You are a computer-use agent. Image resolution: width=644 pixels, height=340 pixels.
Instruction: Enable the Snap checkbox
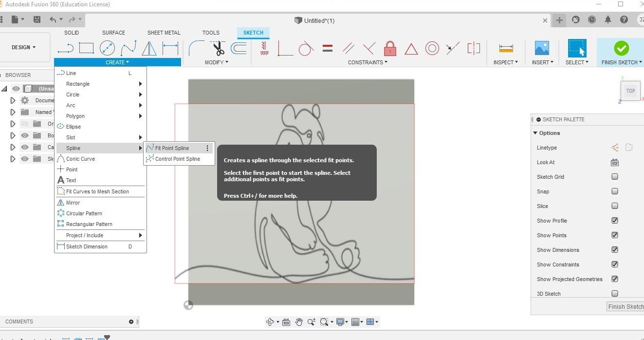615,191
